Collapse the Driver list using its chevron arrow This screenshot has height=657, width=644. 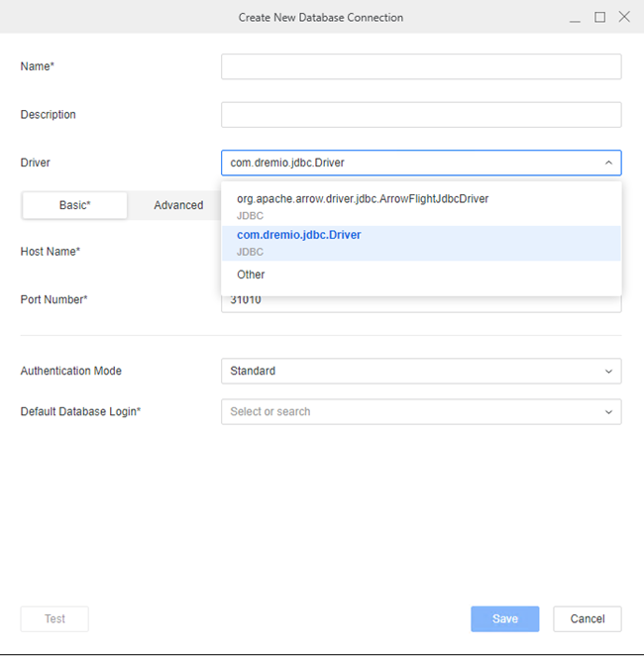(x=607, y=163)
